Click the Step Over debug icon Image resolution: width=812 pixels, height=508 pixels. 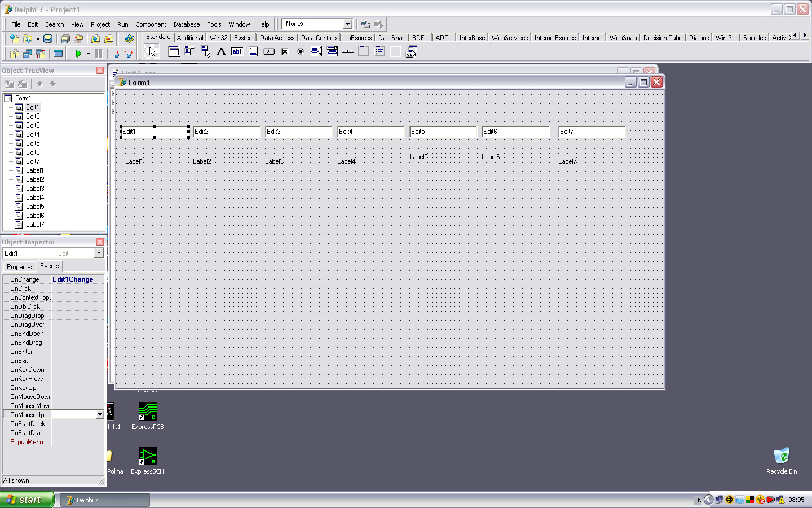point(129,54)
